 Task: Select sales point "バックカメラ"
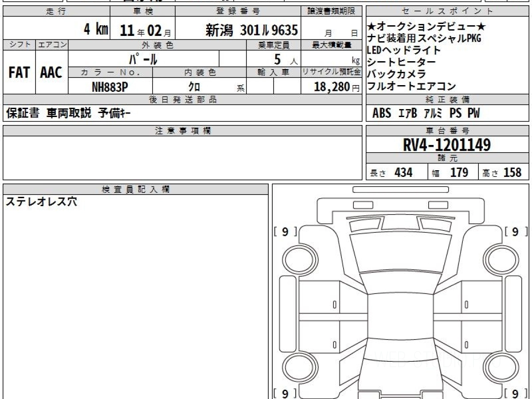(396, 74)
